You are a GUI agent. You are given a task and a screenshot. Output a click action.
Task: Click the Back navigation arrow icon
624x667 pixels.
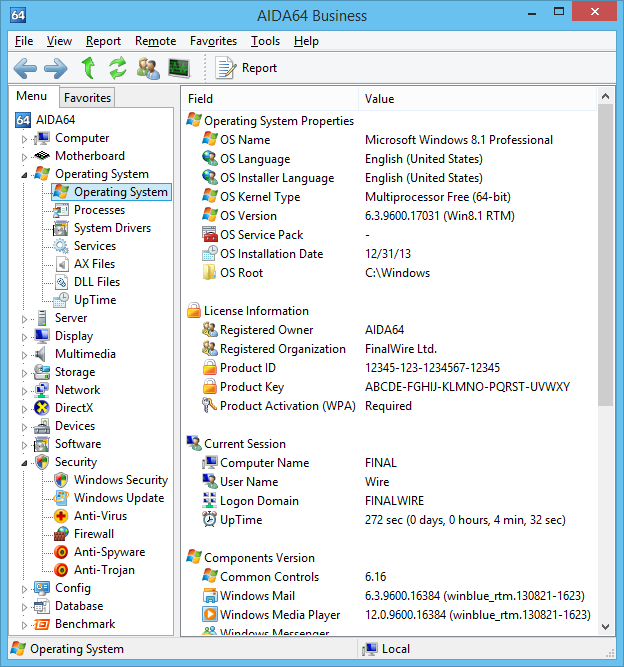(x=25, y=68)
